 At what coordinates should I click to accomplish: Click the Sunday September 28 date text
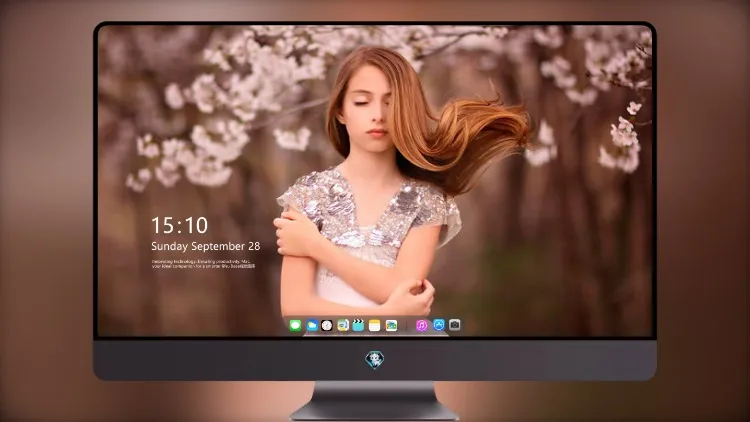(206, 246)
